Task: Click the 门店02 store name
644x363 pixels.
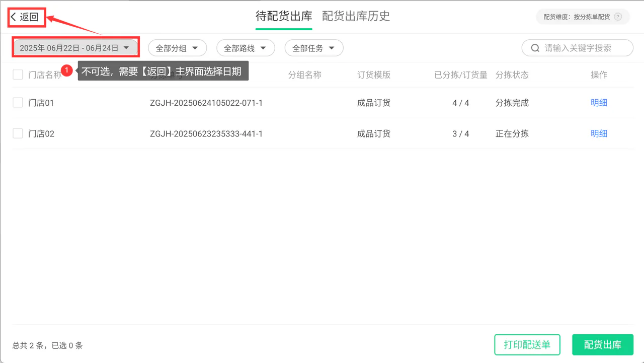Action: point(41,133)
